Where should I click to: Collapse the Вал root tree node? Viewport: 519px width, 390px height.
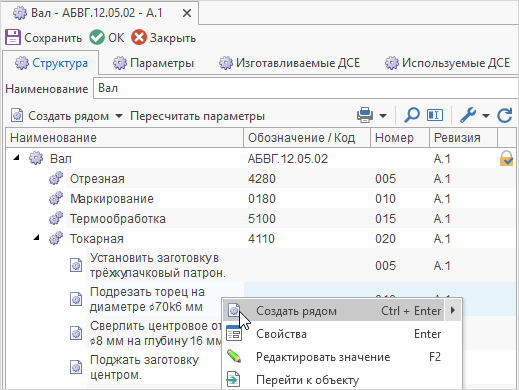16,158
